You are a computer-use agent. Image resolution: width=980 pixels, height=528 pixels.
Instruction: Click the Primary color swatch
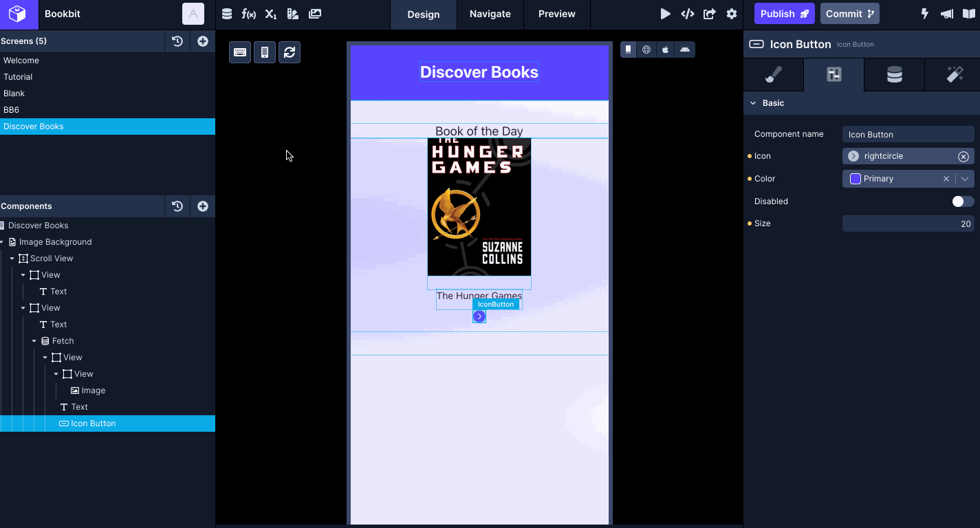(856, 179)
